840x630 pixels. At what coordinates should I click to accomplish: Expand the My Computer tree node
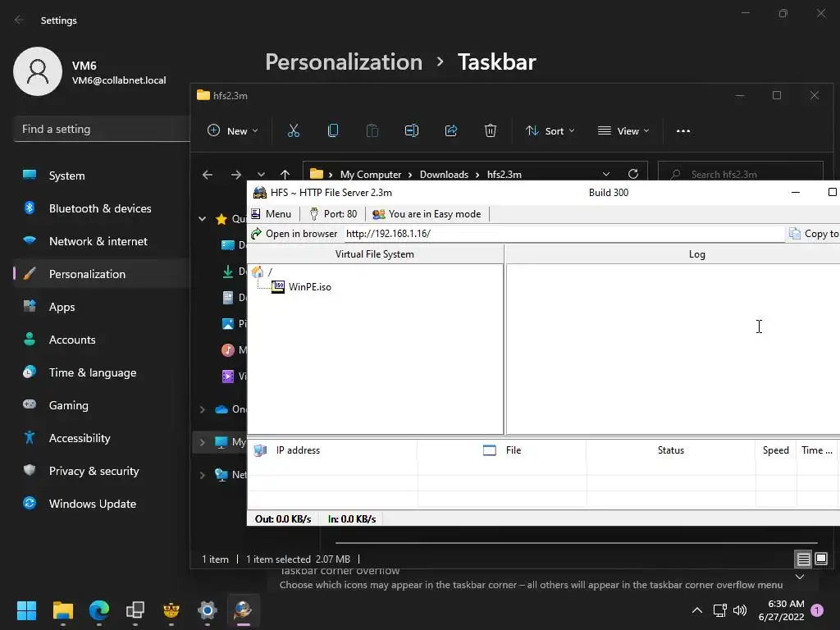coord(203,442)
